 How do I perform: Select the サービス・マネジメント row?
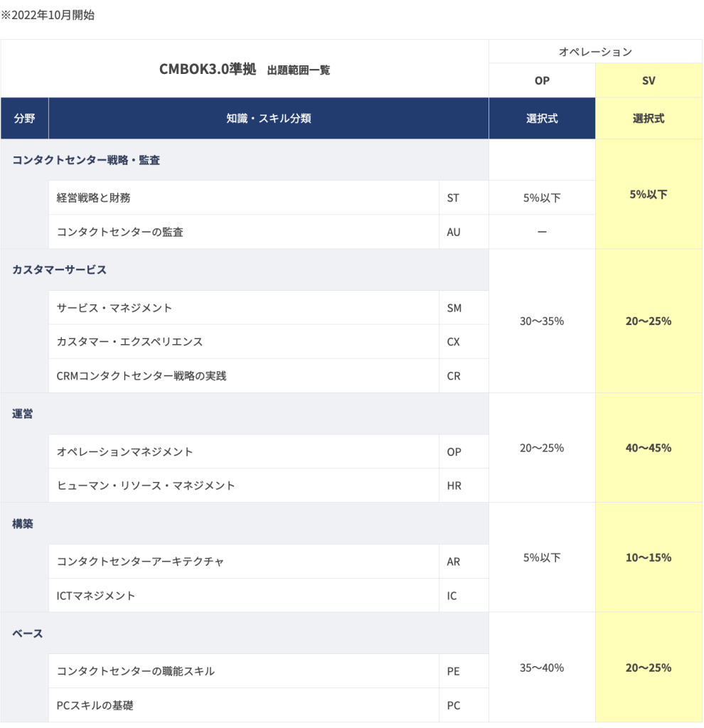tap(114, 308)
